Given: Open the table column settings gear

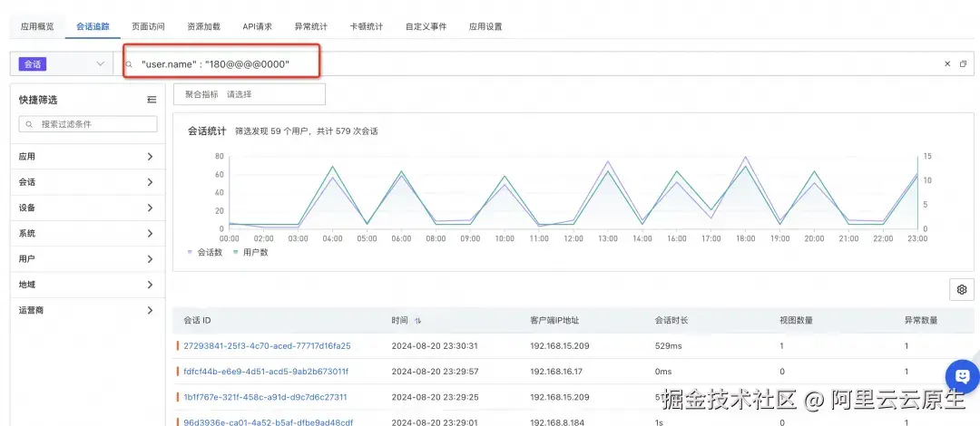Looking at the screenshot, I should coord(962,290).
